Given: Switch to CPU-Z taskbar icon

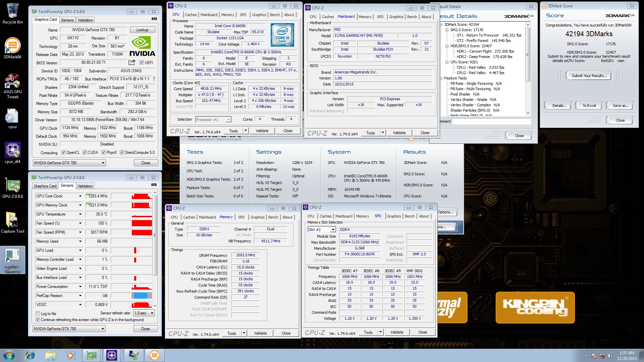Looking at the screenshot, I should (x=112, y=355).
